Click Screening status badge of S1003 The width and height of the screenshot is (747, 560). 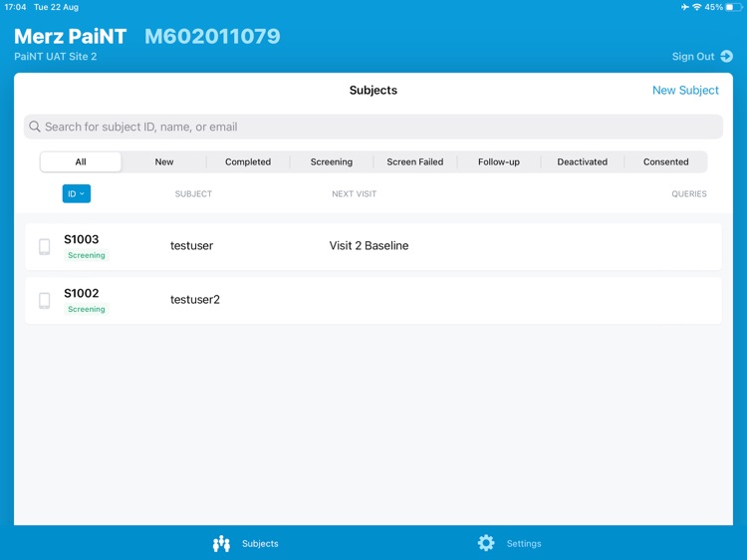click(x=87, y=255)
